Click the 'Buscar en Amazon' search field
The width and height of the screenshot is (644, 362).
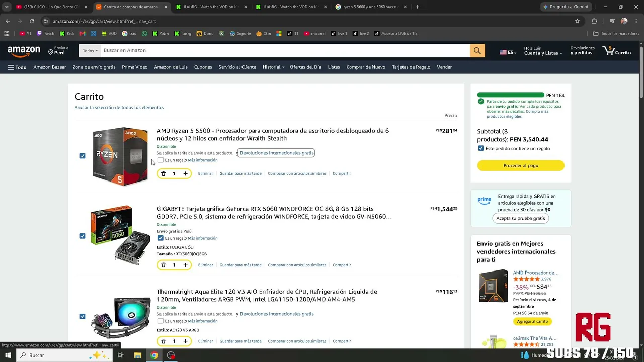pos(285,51)
